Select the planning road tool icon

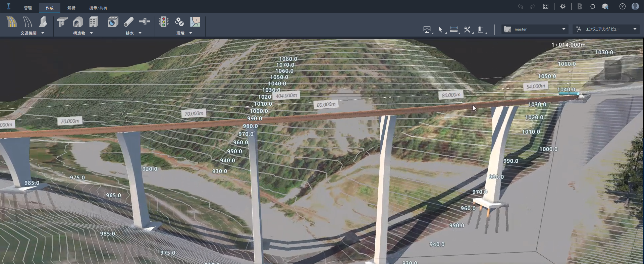[x=12, y=22]
